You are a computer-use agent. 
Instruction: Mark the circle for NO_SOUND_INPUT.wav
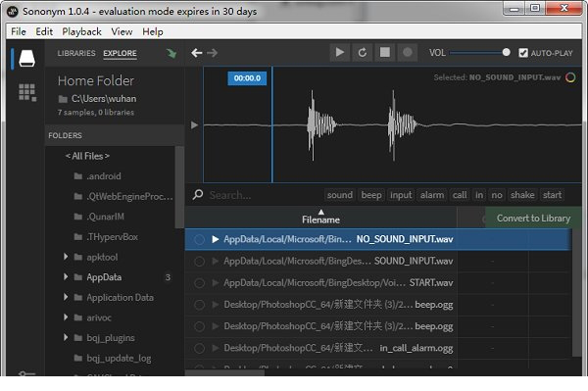pyautogui.click(x=200, y=239)
